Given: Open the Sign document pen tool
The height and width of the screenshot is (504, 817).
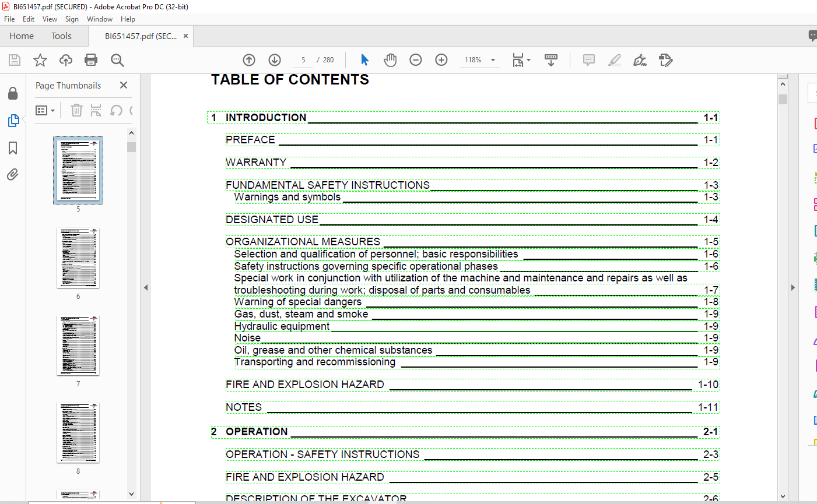Looking at the screenshot, I should click(x=640, y=60).
